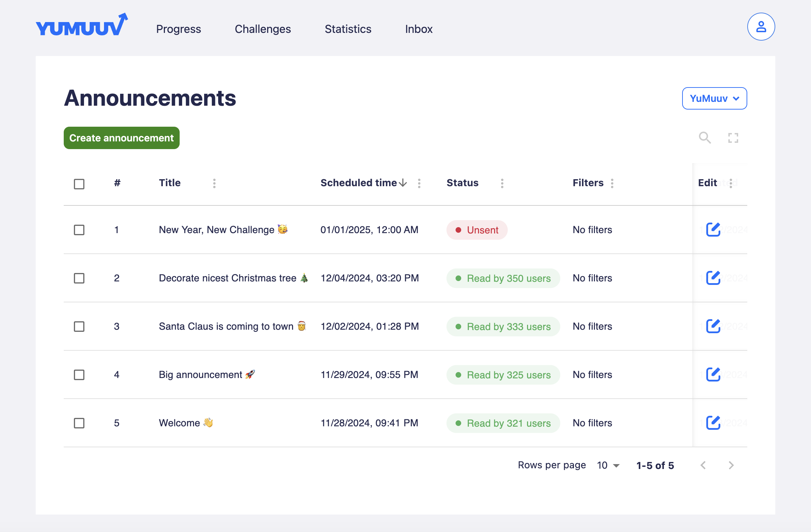Click the Title column header
Image resolution: width=811 pixels, height=532 pixels.
[170, 183]
